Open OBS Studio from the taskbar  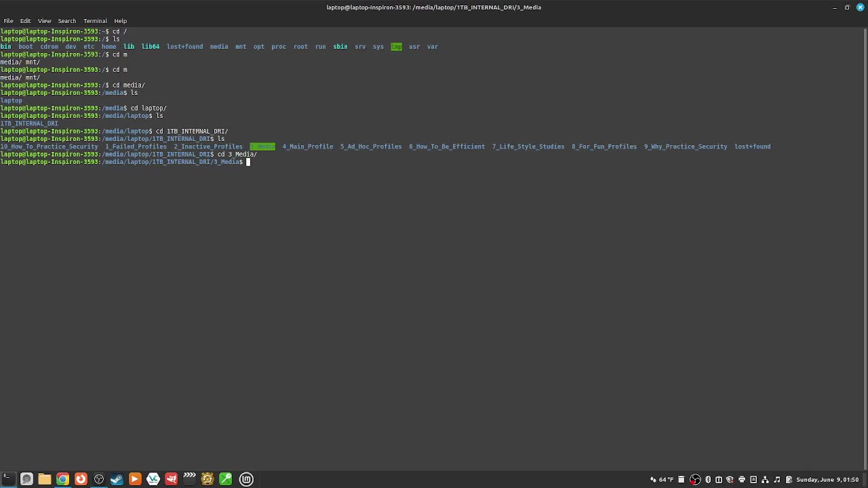click(99, 479)
